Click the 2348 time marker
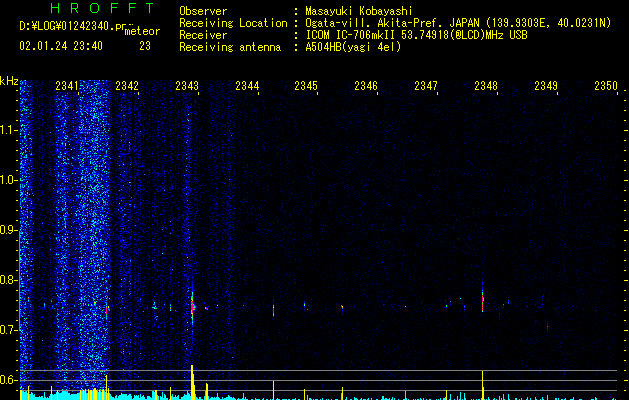The width and height of the screenshot is (629, 400). pos(486,86)
